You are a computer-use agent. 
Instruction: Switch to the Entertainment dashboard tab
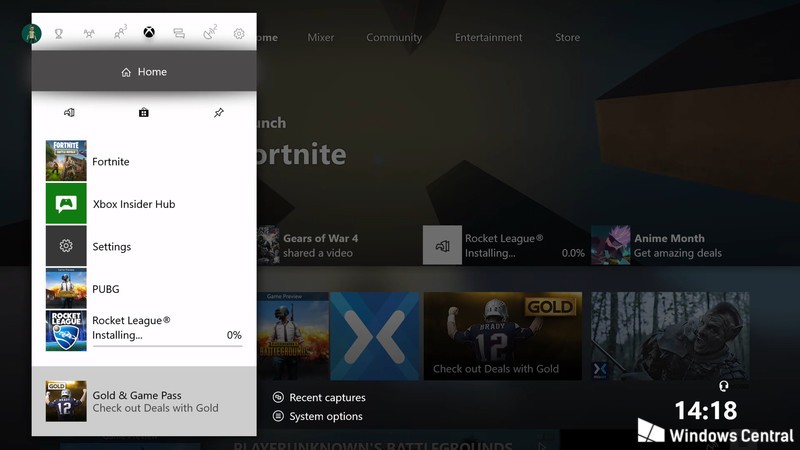pyautogui.click(x=488, y=37)
